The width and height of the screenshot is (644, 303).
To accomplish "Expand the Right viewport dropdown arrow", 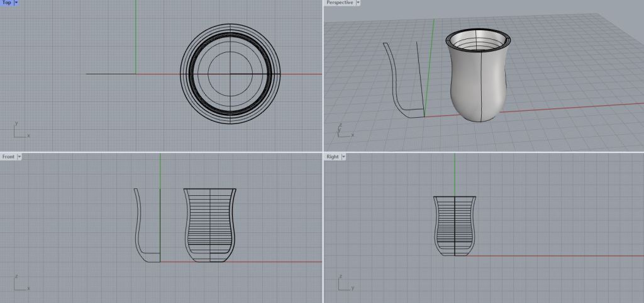I will [x=344, y=156].
